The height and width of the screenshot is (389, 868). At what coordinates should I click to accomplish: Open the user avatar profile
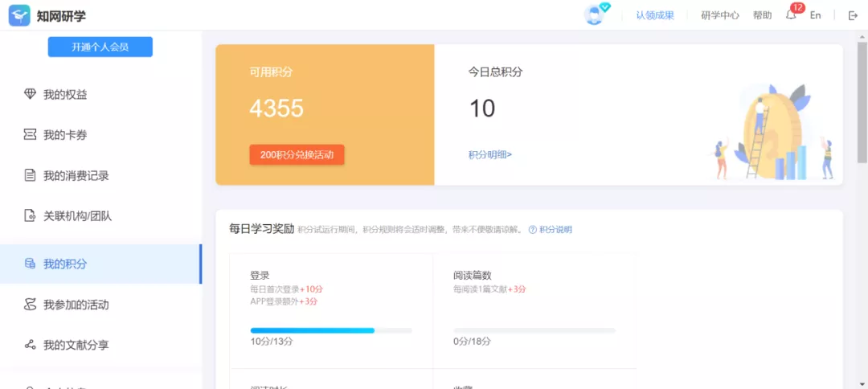[594, 15]
